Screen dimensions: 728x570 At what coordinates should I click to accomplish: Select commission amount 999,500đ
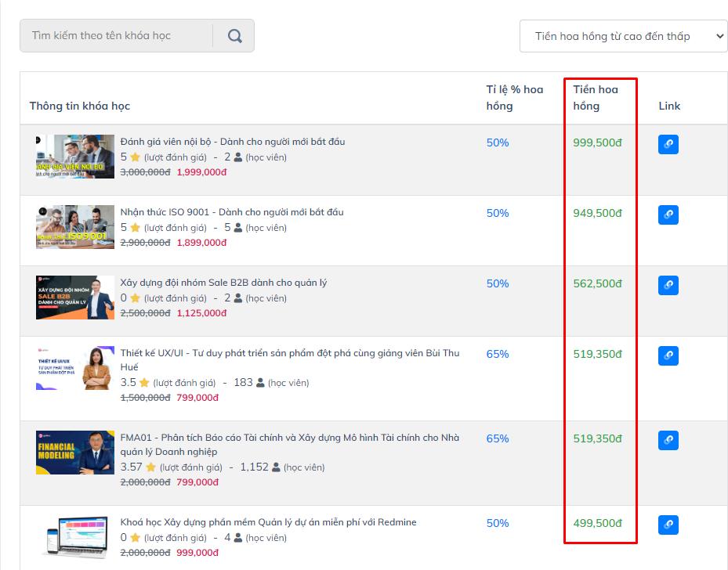point(598,142)
